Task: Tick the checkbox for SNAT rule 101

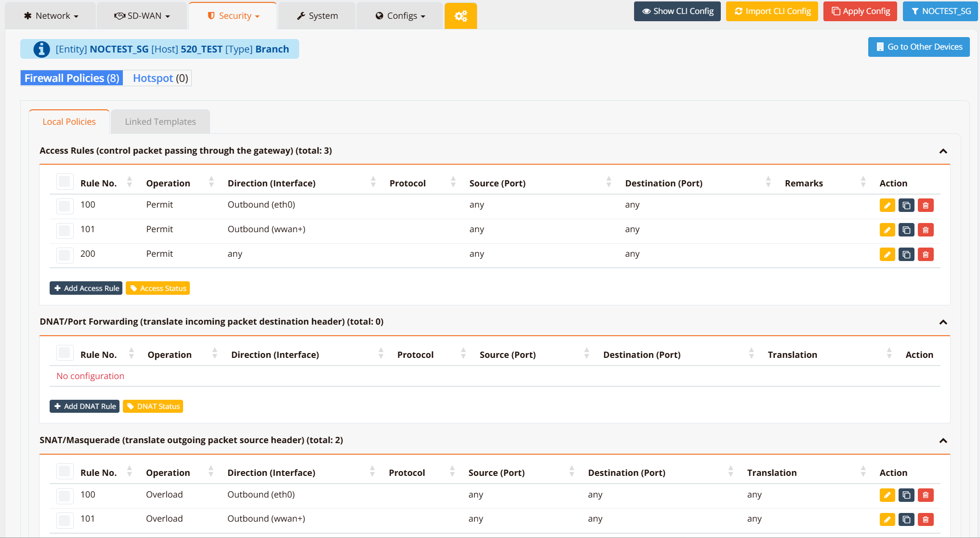Action: click(x=65, y=520)
